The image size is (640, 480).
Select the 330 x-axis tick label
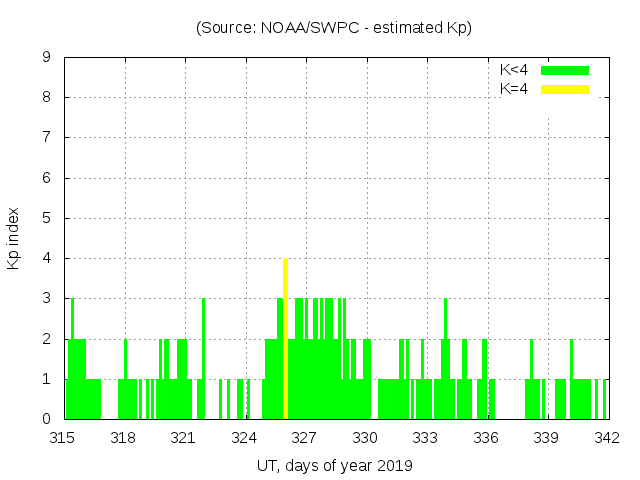(365, 437)
